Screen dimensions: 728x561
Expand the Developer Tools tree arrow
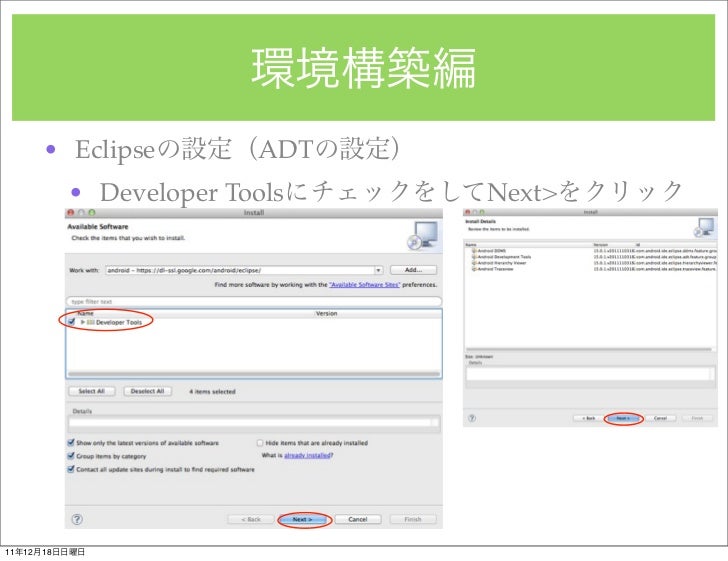pos(83,322)
